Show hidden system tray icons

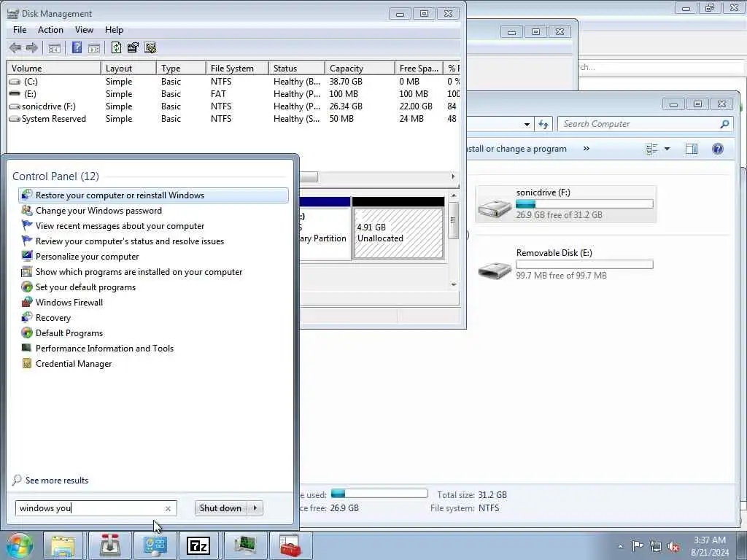click(620, 546)
